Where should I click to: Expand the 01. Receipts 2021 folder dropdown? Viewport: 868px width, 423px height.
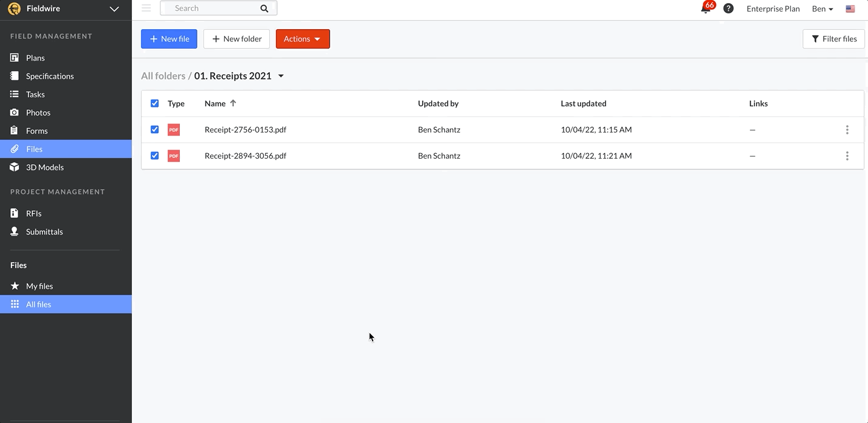click(281, 77)
